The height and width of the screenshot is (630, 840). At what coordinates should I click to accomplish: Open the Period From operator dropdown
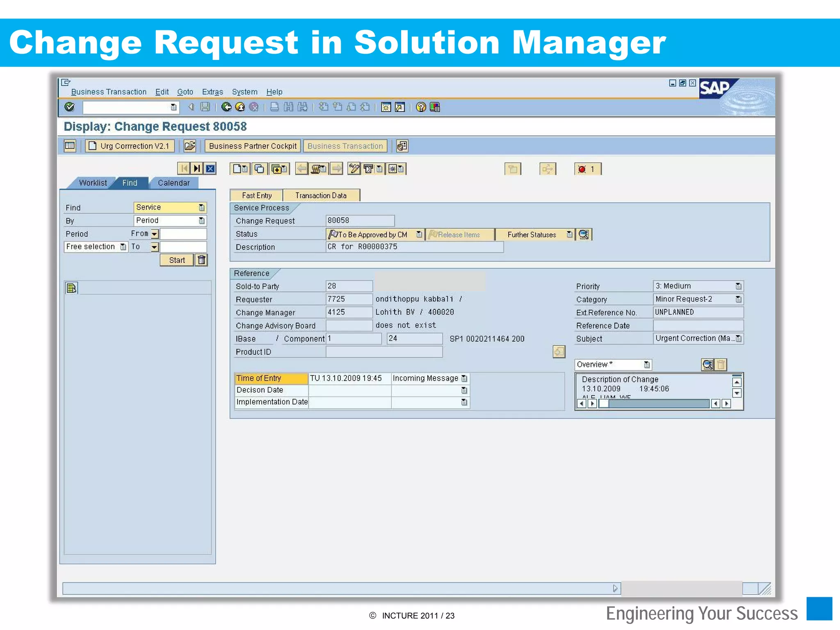[x=155, y=234]
